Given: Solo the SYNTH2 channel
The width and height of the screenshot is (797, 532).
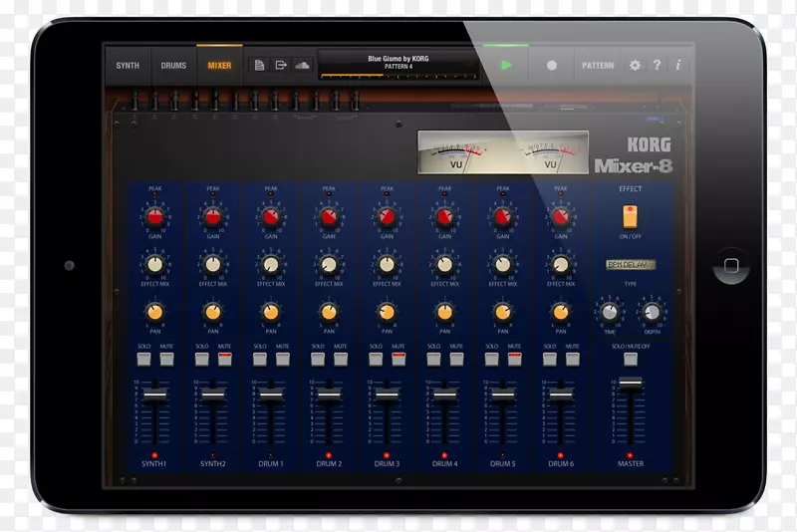Looking at the screenshot, I should tap(202, 360).
